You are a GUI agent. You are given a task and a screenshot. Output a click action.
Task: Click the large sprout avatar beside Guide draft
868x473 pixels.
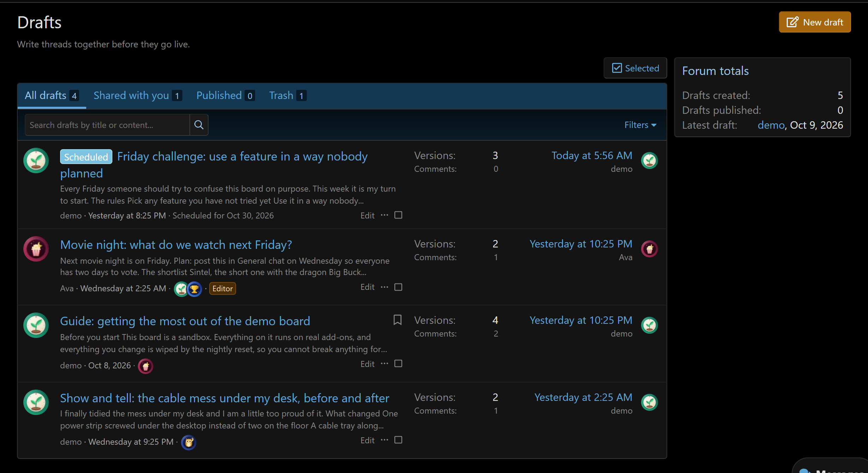(36, 325)
